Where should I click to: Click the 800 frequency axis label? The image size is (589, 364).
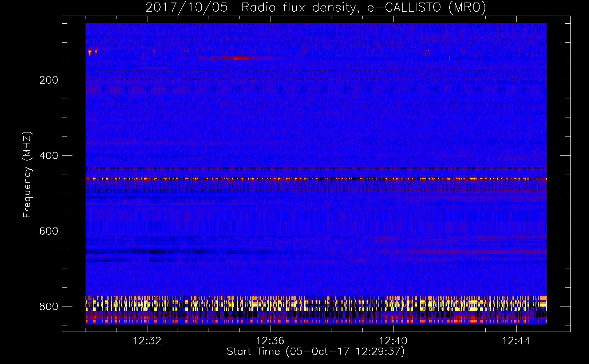pyautogui.click(x=49, y=306)
